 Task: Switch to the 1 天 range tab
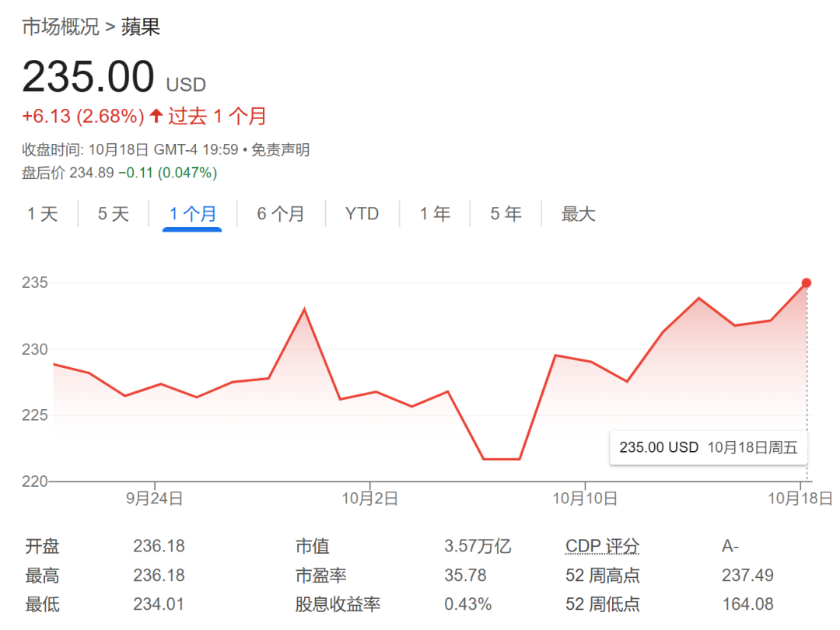[x=43, y=214]
